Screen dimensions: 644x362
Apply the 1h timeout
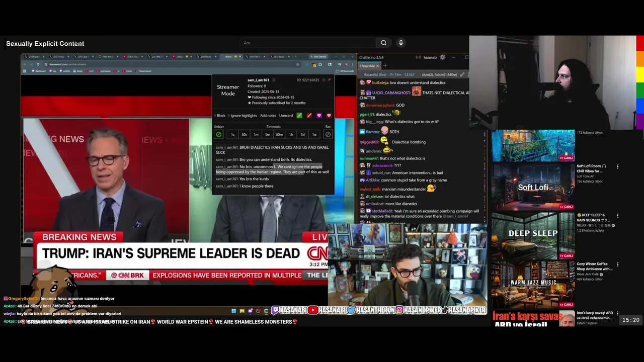click(x=291, y=135)
